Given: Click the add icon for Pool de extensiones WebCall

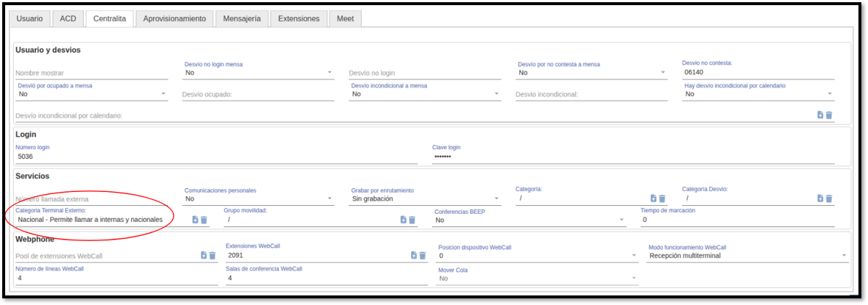Looking at the screenshot, I should tap(204, 256).
